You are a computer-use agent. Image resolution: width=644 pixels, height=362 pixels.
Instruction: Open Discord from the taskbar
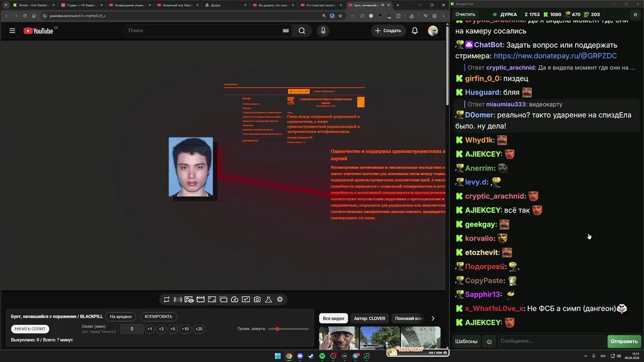pos(300,356)
